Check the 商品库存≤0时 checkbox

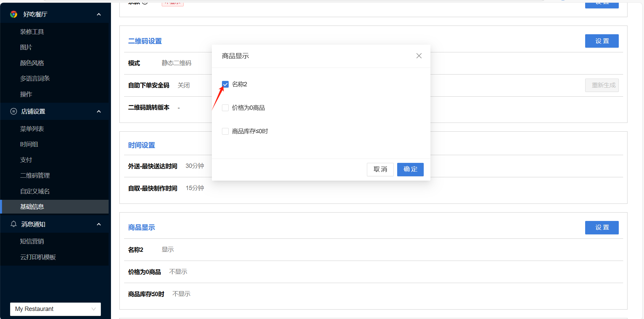tap(225, 131)
